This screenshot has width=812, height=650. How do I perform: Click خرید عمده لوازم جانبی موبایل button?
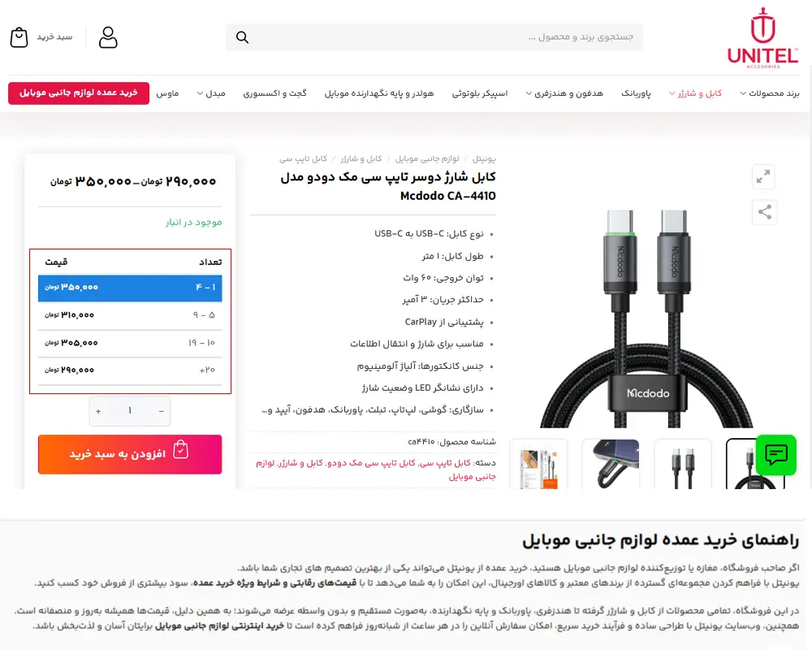pos(79,93)
